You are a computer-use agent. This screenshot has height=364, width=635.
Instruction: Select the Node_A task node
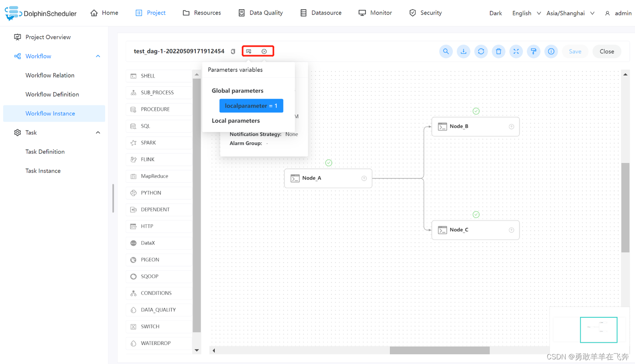click(x=328, y=178)
